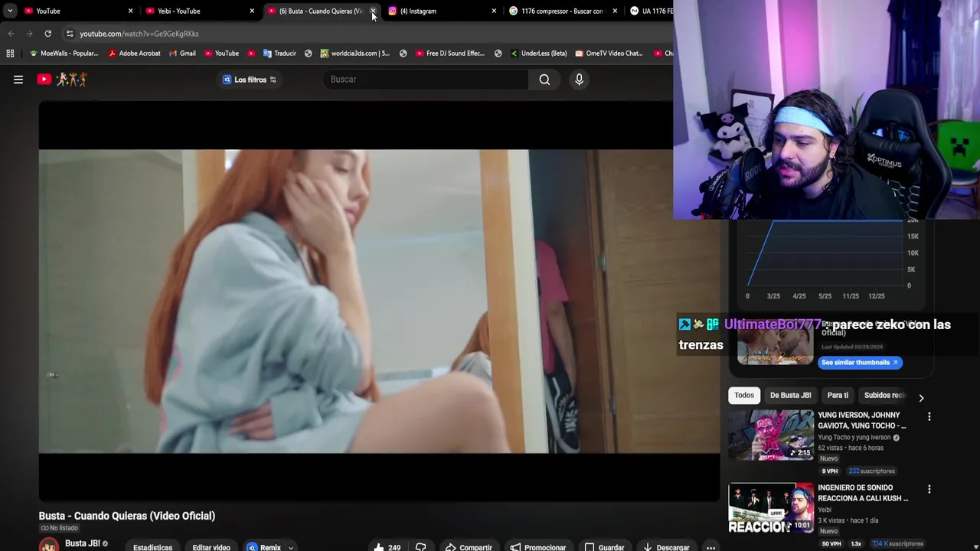Select the De Busta JB! filter chip

tap(790, 395)
